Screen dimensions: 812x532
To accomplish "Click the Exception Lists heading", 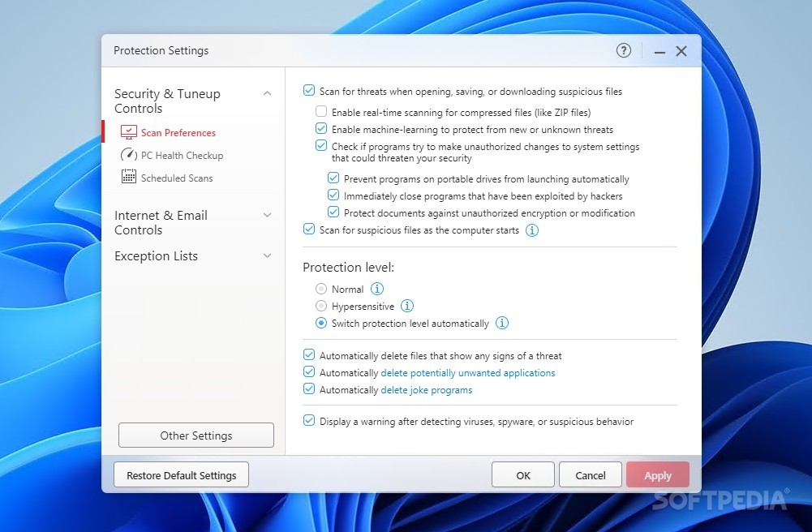I will point(156,256).
